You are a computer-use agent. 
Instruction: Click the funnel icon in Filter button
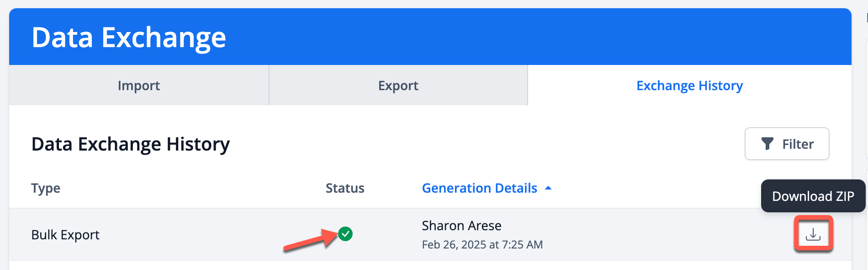click(767, 144)
